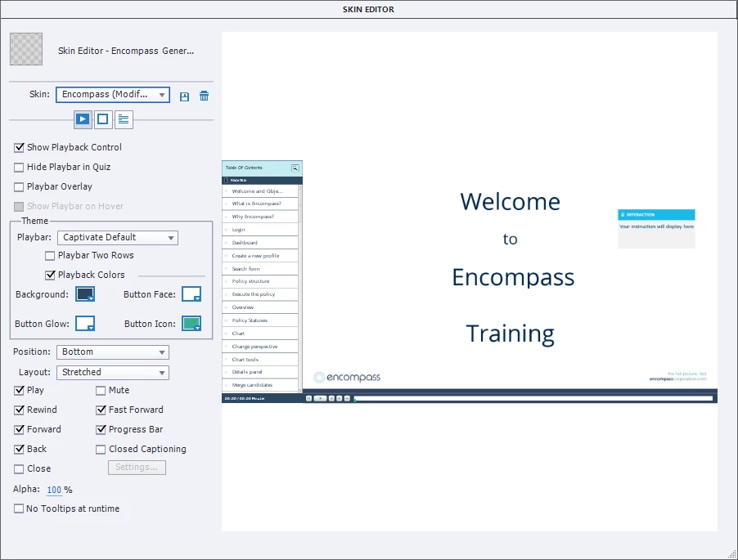Uncheck the Forward checkbox
Screen dimensions: 738x560
[19, 430]
